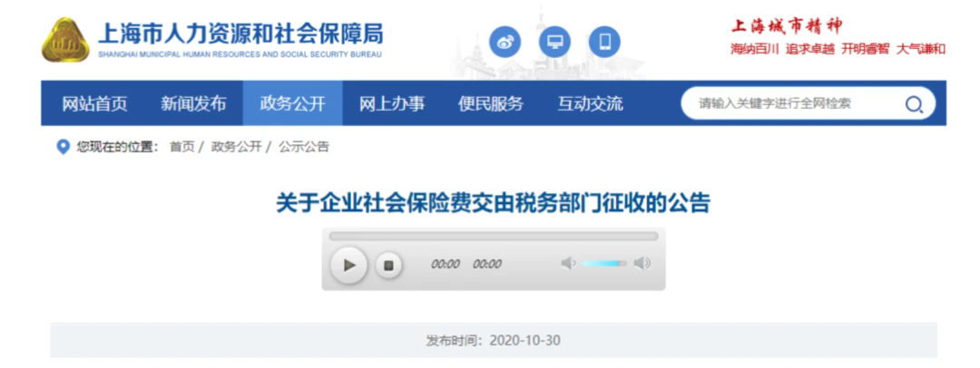Click the audio progress bar
Screen dimensions: 980x368
(x=494, y=237)
